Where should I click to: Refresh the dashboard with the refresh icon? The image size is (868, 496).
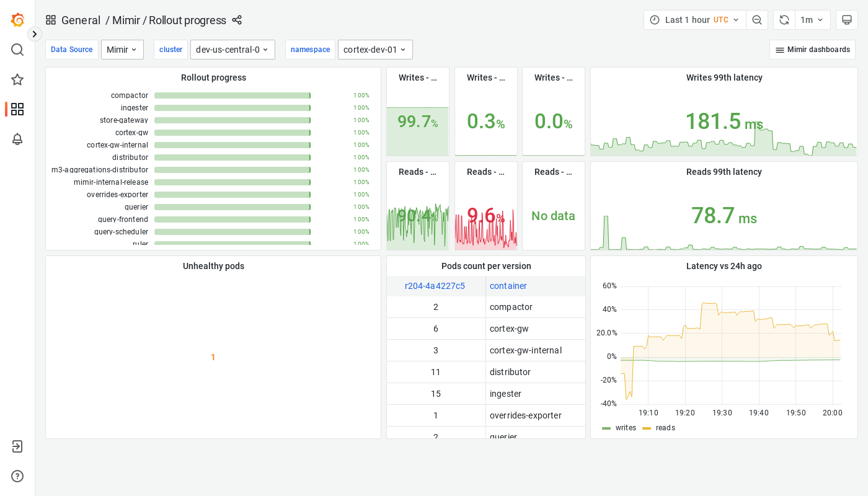click(784, 19)
